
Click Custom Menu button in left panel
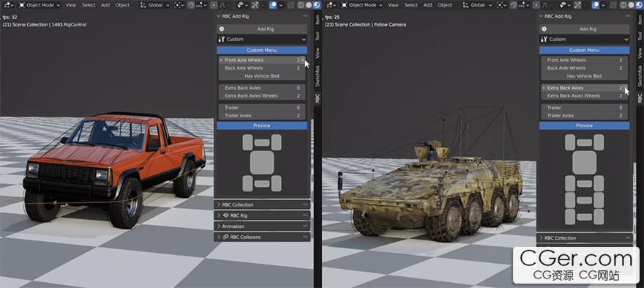262,50
